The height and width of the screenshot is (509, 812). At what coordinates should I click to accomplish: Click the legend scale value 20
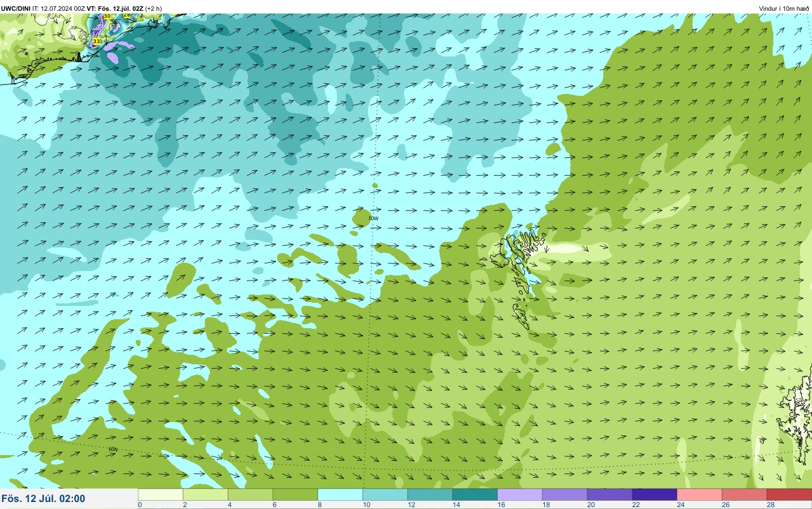pos(591,505)
